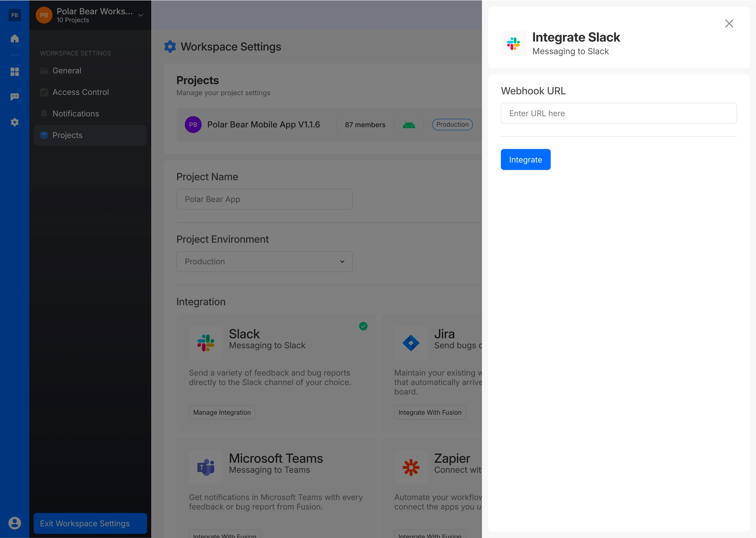Click the Jira card title
756x538 pixels.
pos(444,334)
